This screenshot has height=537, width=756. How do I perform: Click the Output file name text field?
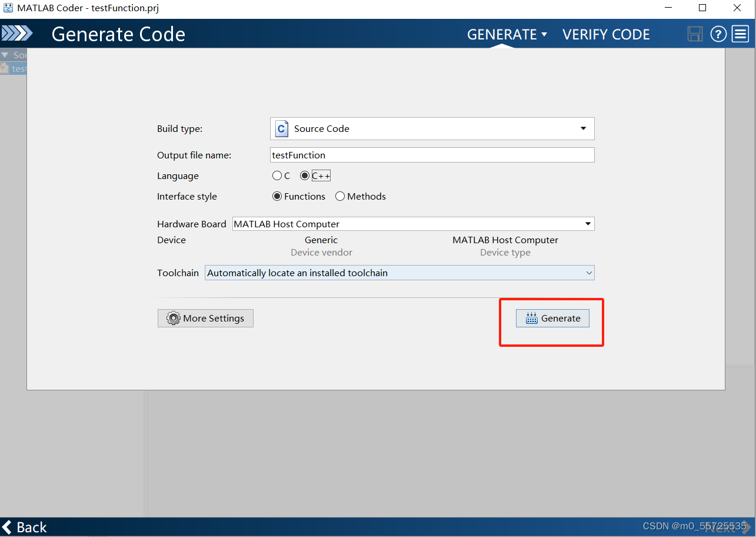pos(432,155)
